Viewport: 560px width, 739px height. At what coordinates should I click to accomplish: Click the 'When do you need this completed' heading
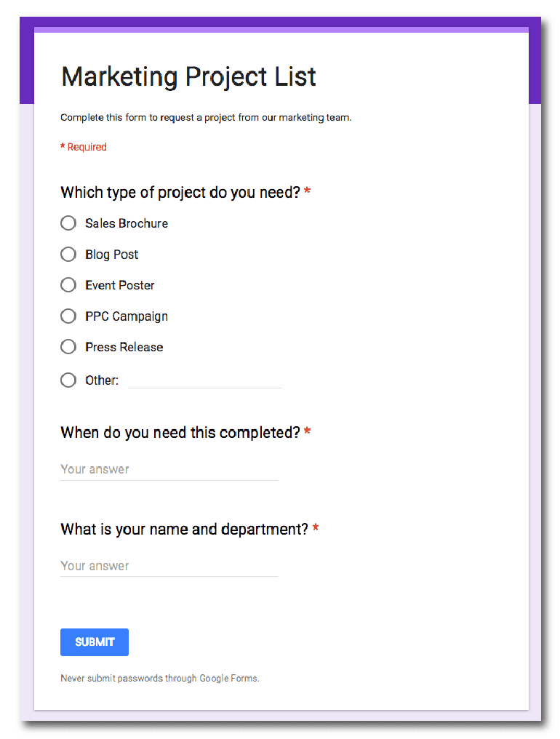[180, 433]
